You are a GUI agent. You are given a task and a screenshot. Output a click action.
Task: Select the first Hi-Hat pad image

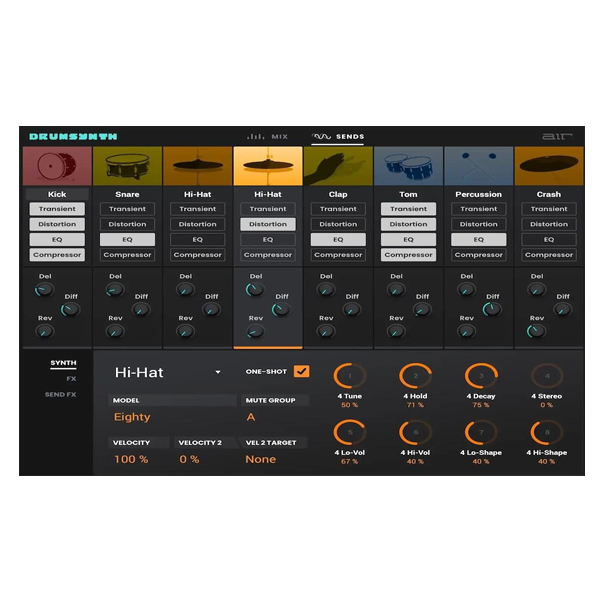(x=198, y=166)
